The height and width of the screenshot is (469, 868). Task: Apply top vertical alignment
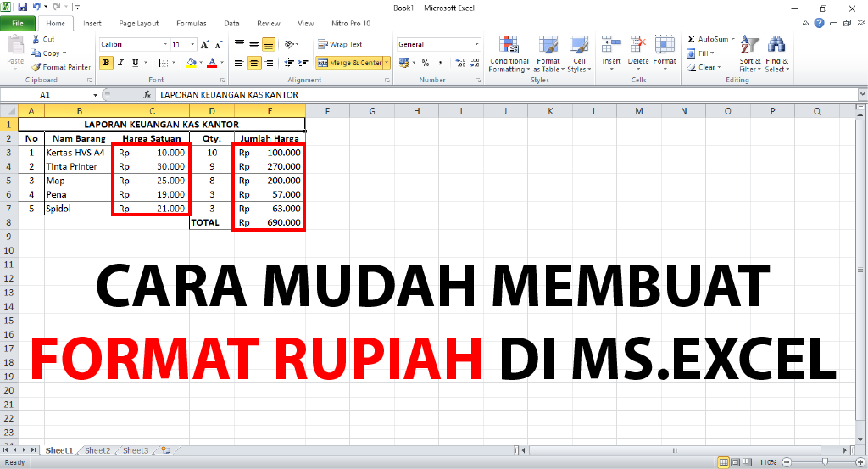pyautogui.click(x=239, y=44)
